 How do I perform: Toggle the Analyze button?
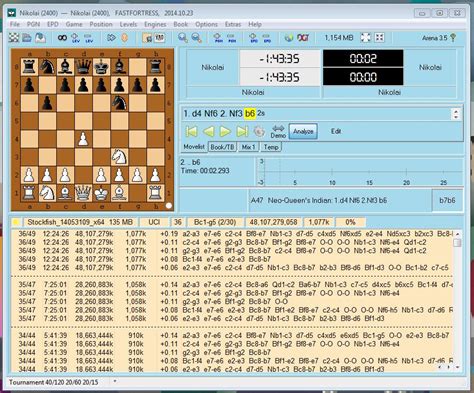(303, 131)
